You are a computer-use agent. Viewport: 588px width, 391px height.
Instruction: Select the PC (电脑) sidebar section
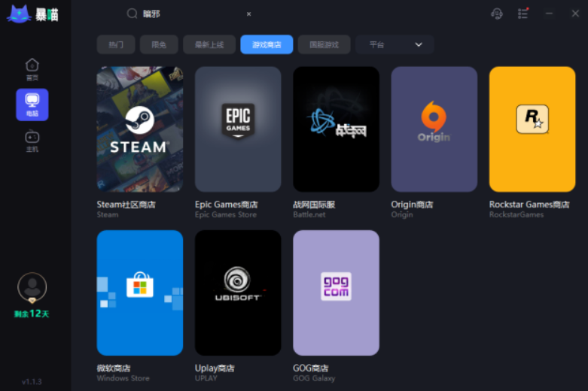(x=32, y=105)
